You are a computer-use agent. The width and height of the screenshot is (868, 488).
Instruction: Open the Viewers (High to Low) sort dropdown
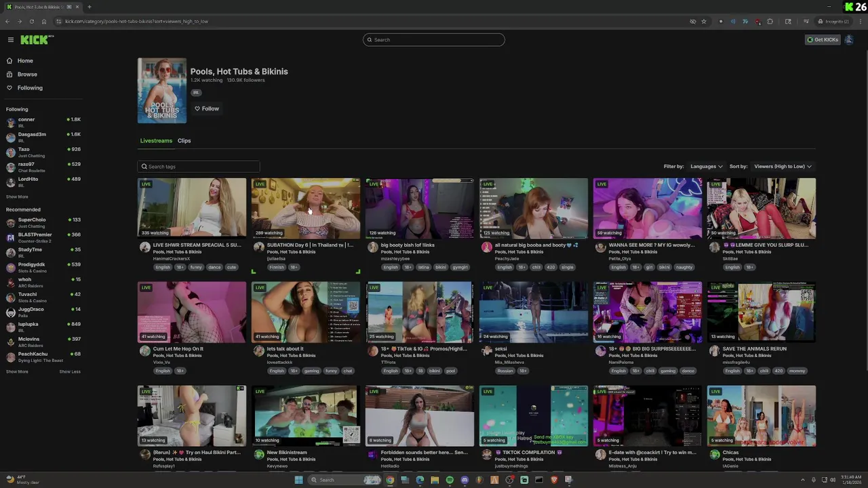tap(783, 167)
